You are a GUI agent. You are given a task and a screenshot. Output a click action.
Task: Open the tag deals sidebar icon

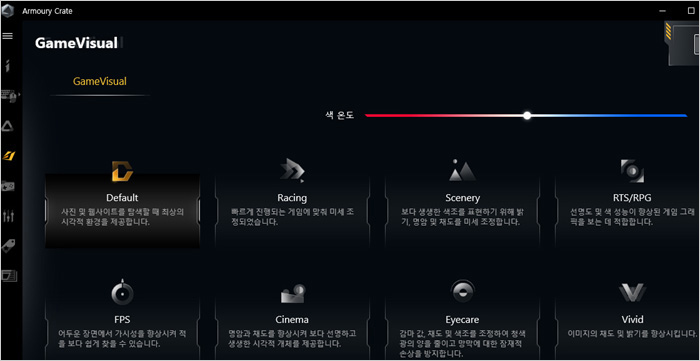click(8, 245)
